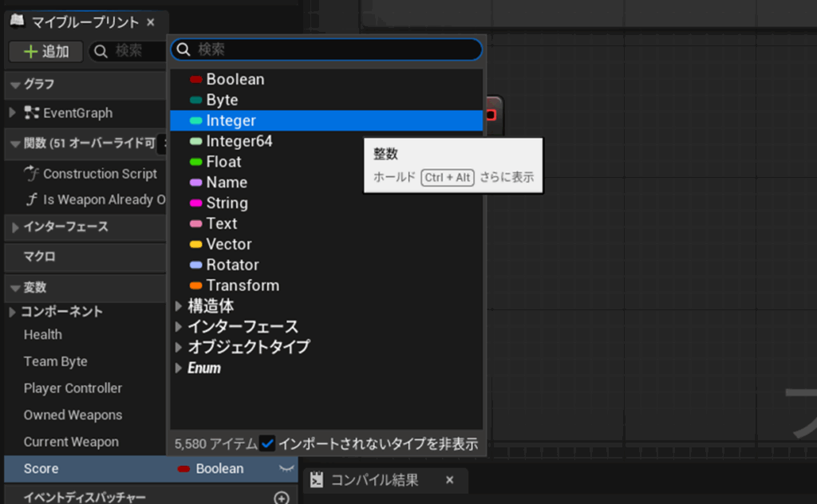Expand the 構造体 category
Screen dimensions: 817x504
pos(179,306)
